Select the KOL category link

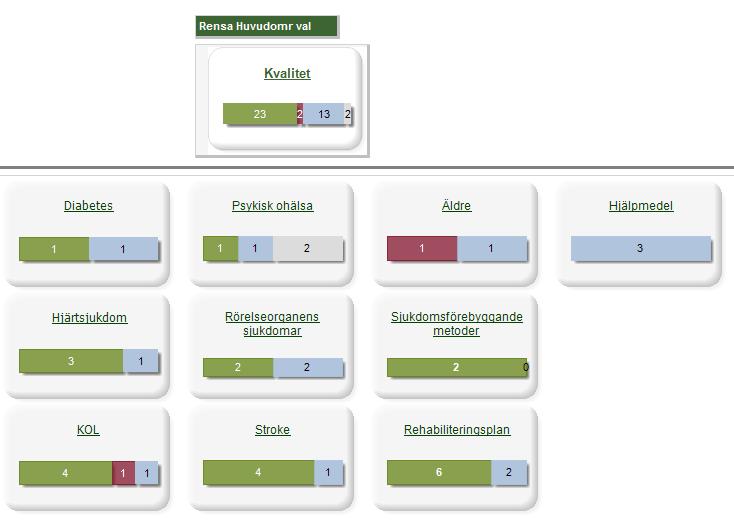88,430
